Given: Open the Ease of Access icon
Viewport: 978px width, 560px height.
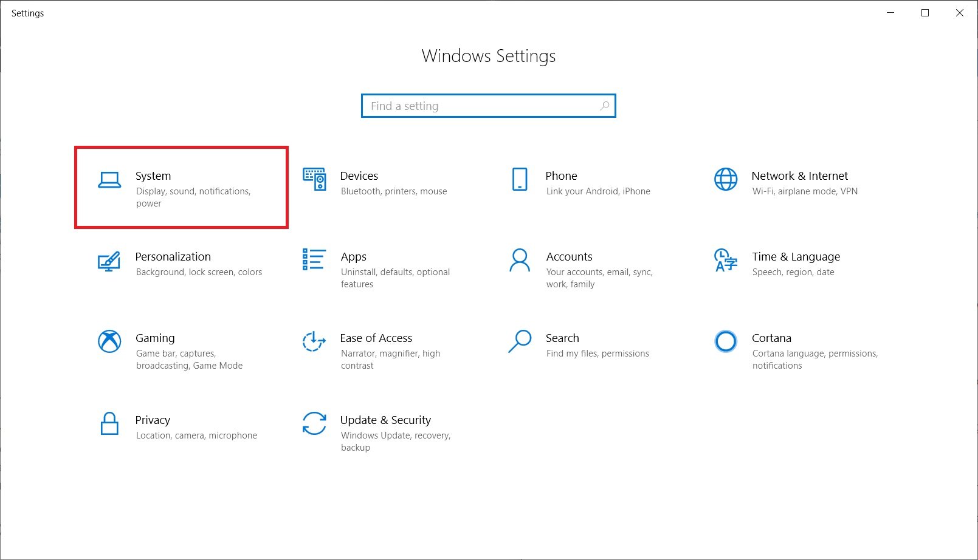Looking at the screenshot, I should tap(314, 341).
